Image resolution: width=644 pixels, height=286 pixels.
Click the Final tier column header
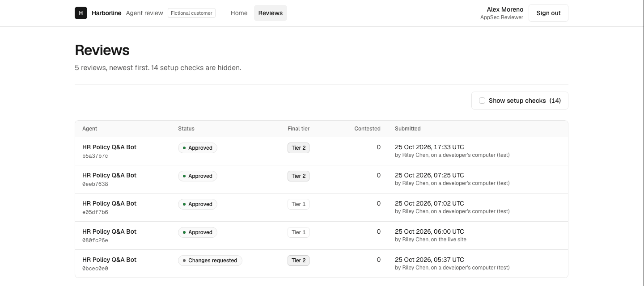click(x=298, y=129)
